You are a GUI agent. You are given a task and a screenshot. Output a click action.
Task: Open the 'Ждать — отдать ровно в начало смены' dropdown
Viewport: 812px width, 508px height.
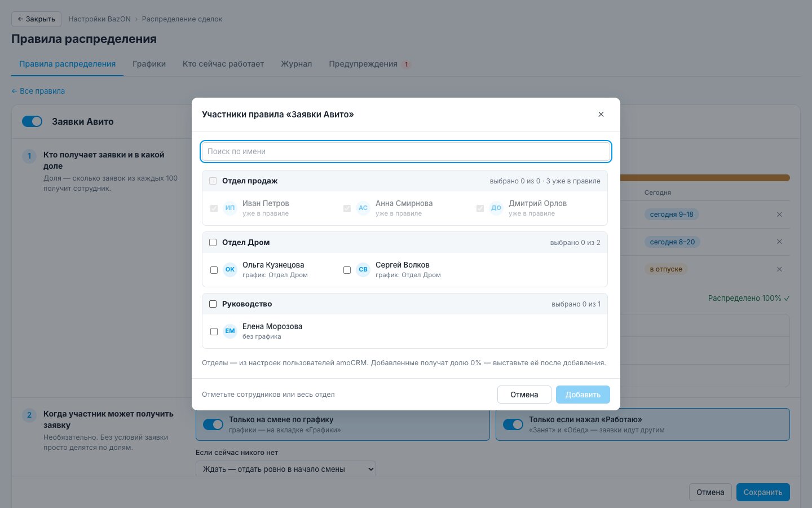[x=286, y=469]
